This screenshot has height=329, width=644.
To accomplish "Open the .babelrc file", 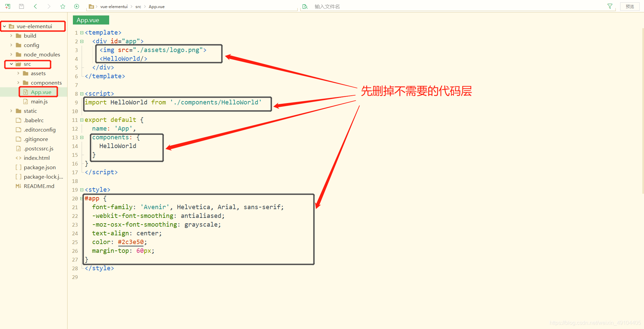I will click(34, 120).
